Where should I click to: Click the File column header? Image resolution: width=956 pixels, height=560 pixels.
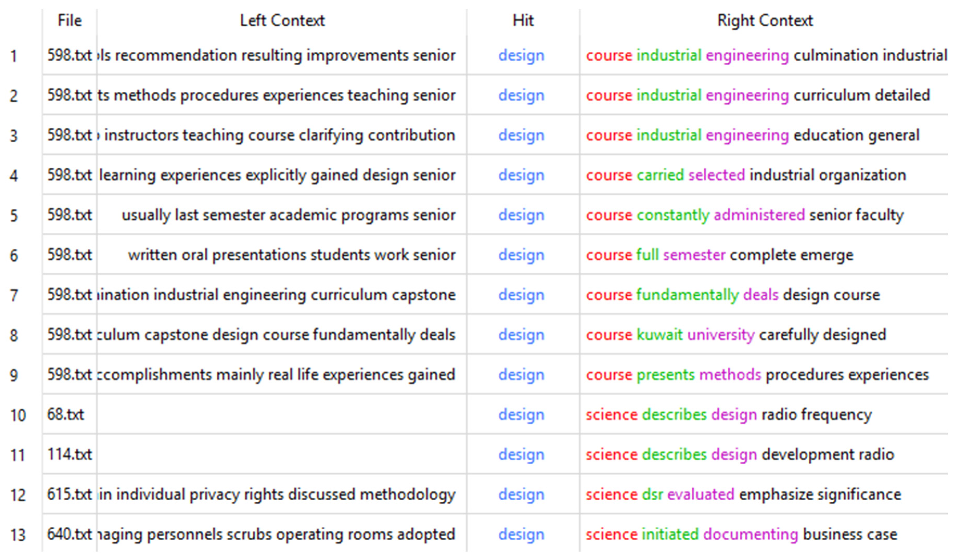click(x=69, y=21)
